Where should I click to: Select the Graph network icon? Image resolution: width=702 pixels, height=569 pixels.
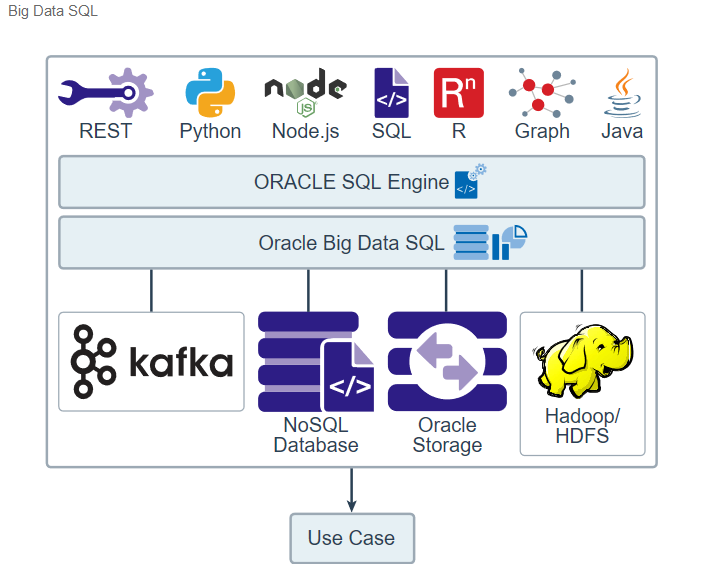pyautogui.click(x=542, y=93)
